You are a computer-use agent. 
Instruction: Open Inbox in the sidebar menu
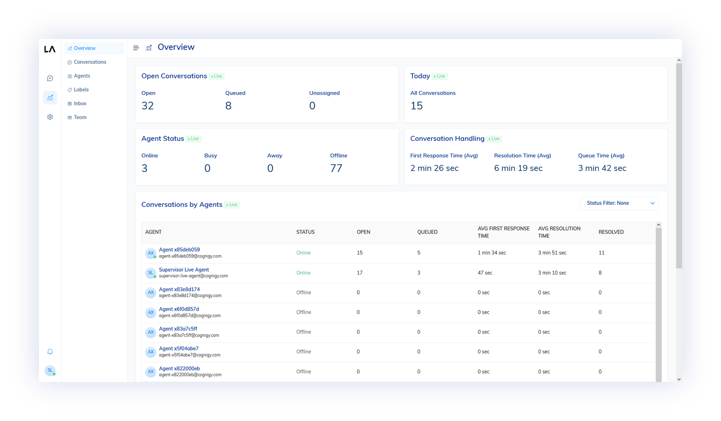click(94, 103)
